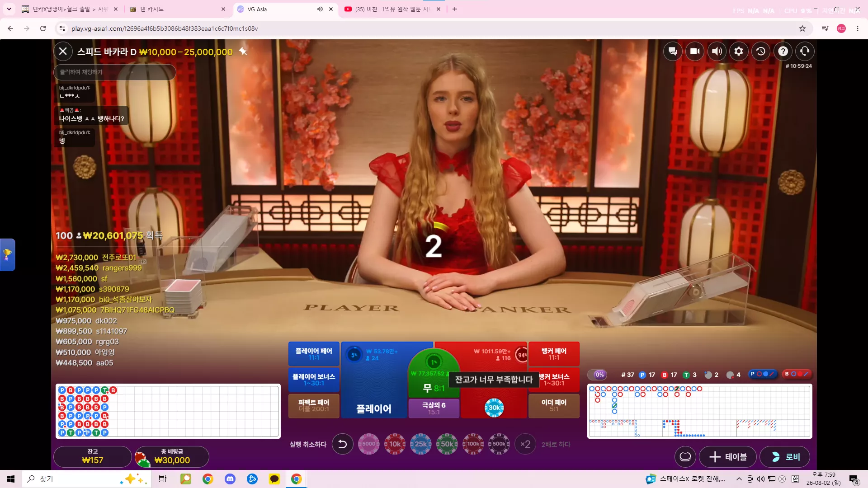Double the bet with x2 button

click(x=525, y=444)
